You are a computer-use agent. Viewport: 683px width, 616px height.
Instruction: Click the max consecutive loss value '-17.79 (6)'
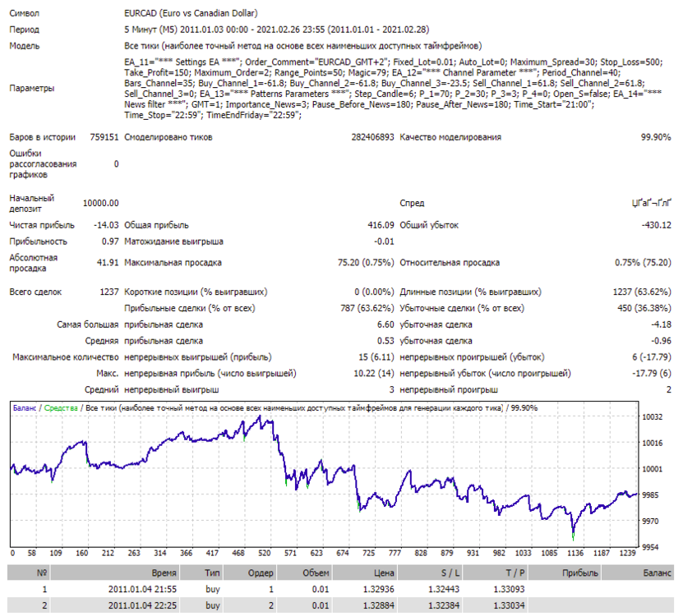click(x=652, y=373)
